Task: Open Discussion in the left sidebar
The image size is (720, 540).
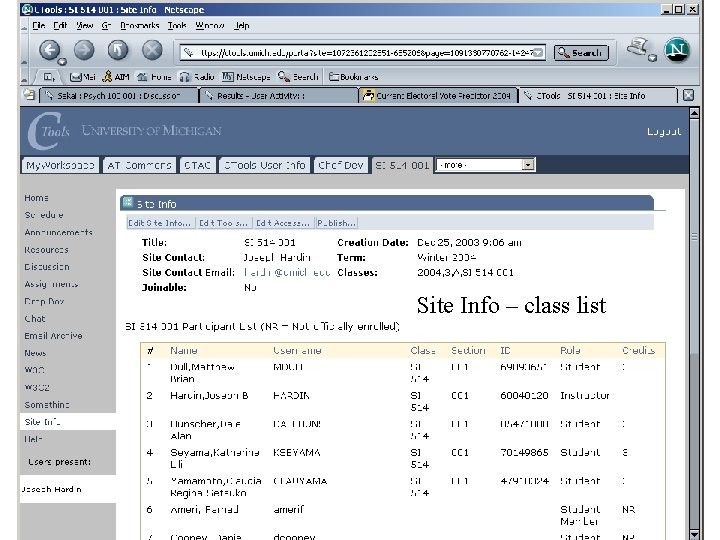Action: click(47, 267)
